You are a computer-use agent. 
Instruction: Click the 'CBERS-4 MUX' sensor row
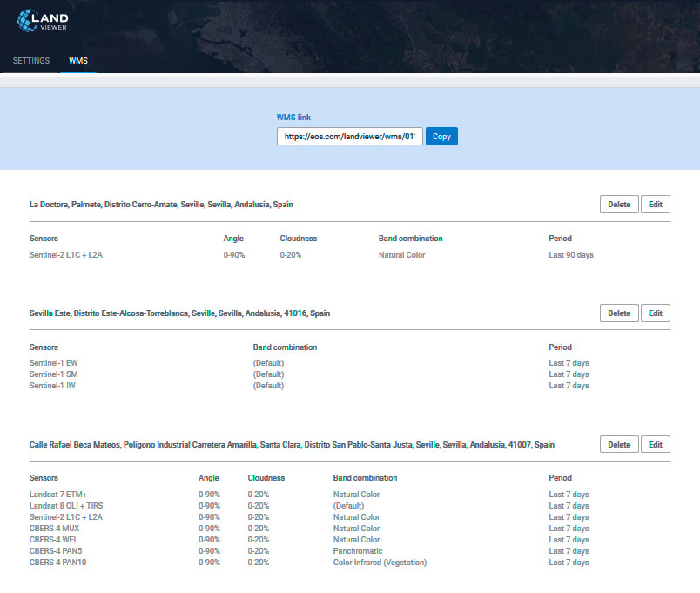tap(54, 529)
